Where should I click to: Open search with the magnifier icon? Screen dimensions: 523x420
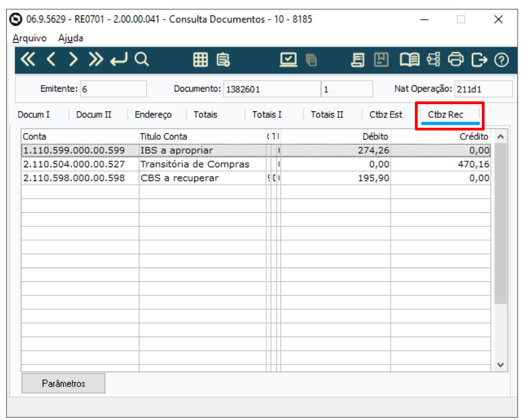tap(142, 60)
